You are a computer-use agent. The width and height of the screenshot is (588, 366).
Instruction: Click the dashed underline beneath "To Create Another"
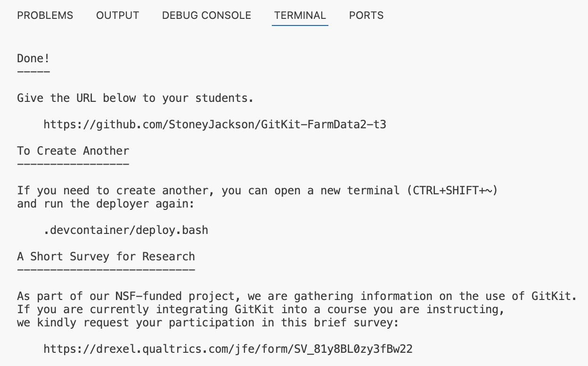click(73, 164)
